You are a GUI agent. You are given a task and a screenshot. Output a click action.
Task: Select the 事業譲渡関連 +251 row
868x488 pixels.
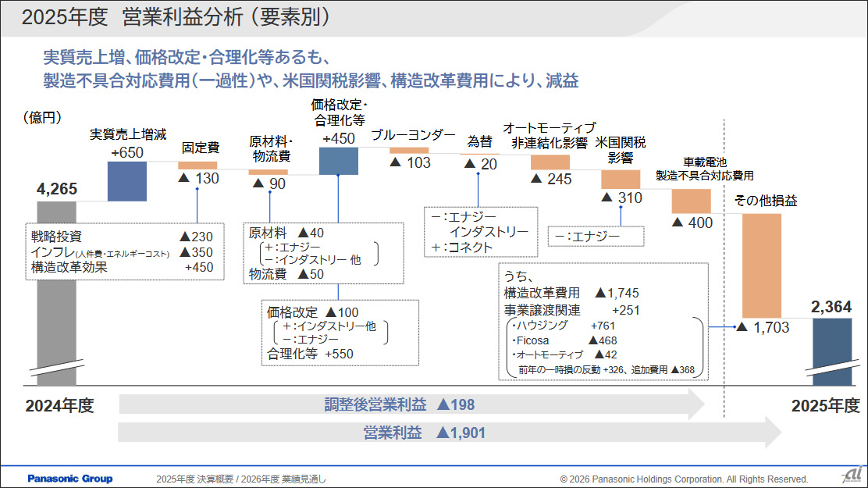(x=571, y=310)
